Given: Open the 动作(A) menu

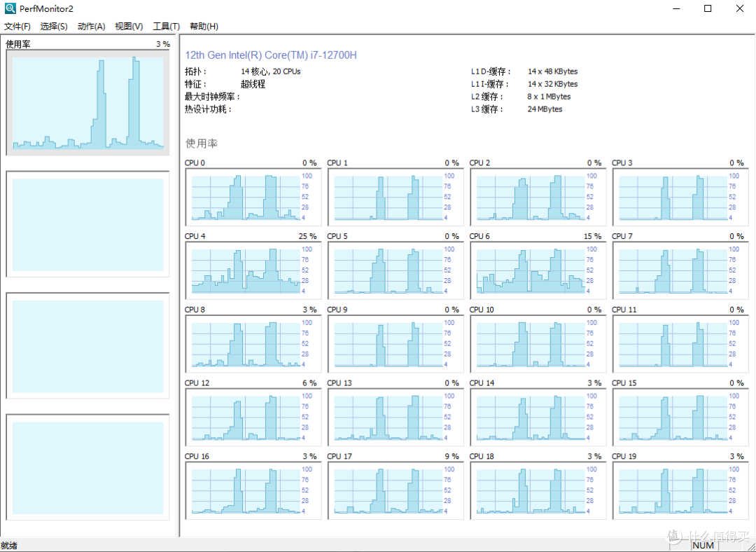Looking at the screenshot, I should (x=91, y=27).
